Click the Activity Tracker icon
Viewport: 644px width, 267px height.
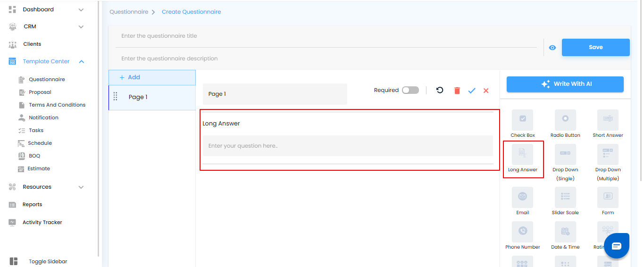(13, 223)
